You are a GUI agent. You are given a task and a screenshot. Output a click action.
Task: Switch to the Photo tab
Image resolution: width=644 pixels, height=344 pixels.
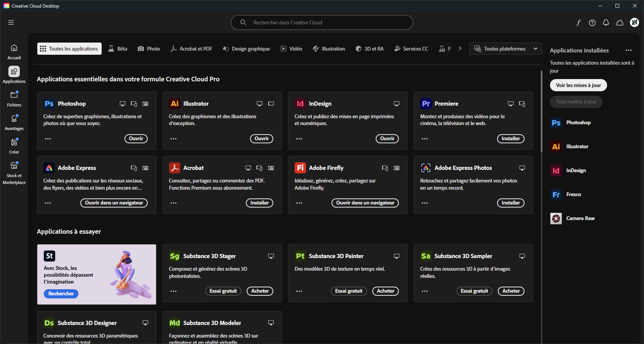pyautogui.click(x=149, y=49)
